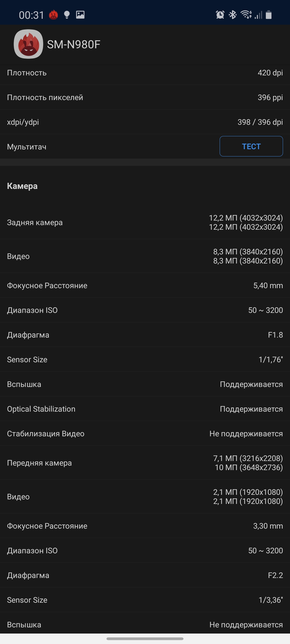Tap the AnTuTu notification icon in status bar
Screen dimensions: 290x644
point(53,15)
